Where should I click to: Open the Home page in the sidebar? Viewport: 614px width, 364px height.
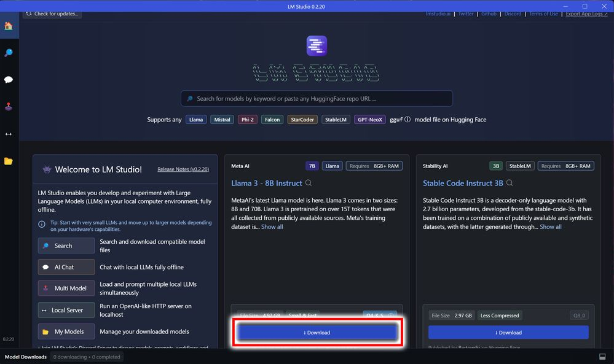click(9, 26)
